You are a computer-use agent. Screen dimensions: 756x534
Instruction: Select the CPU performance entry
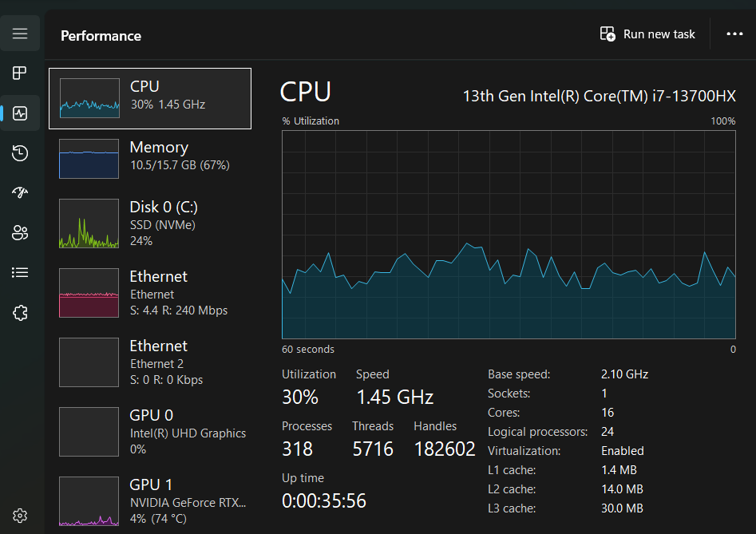[x=150, y=98]
